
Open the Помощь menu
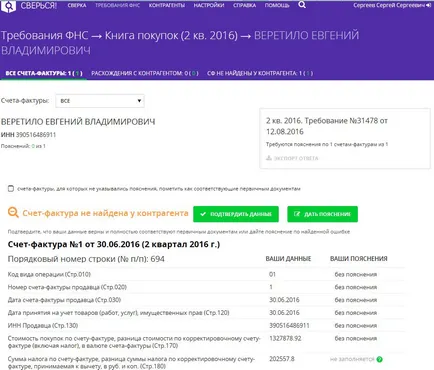pos(277,6)
